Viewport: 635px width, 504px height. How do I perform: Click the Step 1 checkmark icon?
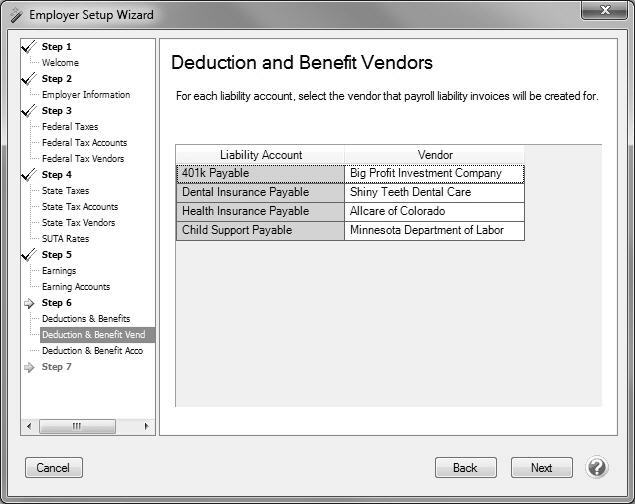pos(28,46)
